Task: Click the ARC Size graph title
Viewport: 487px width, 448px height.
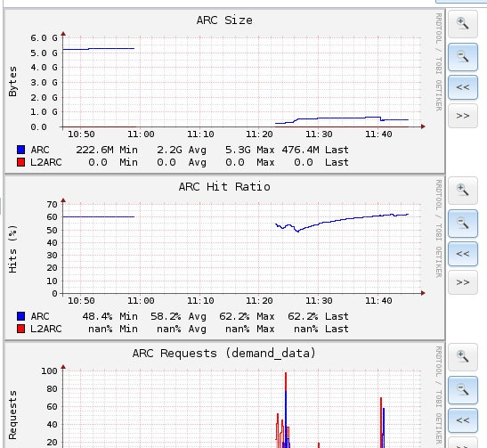Action: 224,20
